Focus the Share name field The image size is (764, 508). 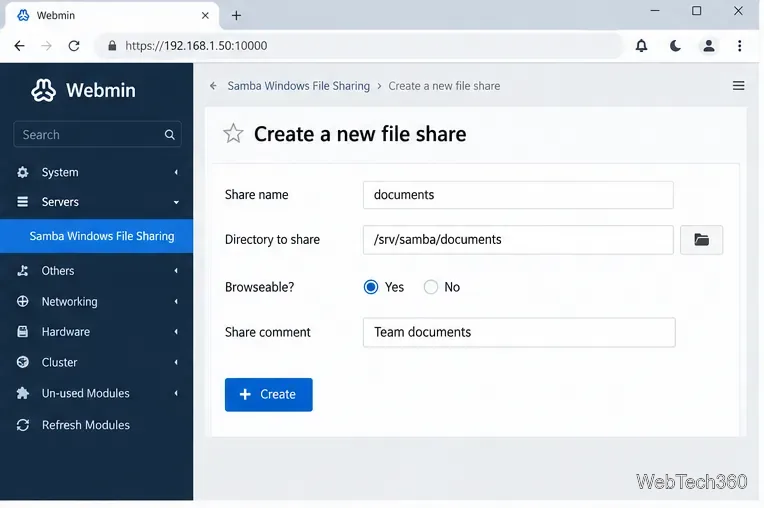pyautogui.click(x=518, y=195)
